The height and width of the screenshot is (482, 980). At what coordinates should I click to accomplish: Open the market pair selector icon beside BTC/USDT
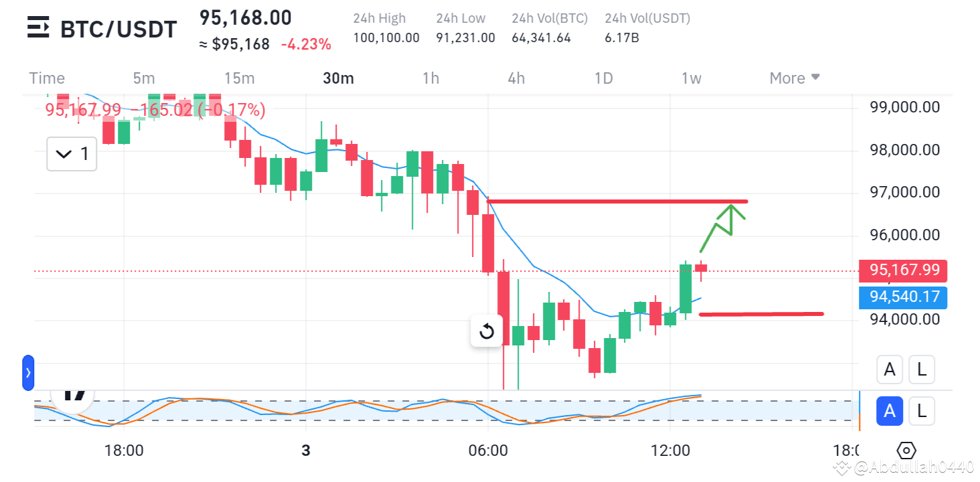[x=37, y=28]
